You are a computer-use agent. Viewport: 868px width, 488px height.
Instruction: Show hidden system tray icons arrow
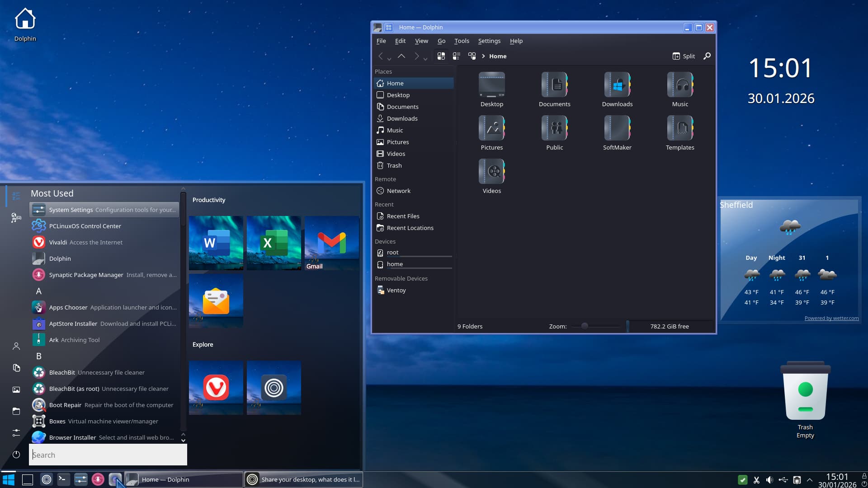click(x=810, y=480)
